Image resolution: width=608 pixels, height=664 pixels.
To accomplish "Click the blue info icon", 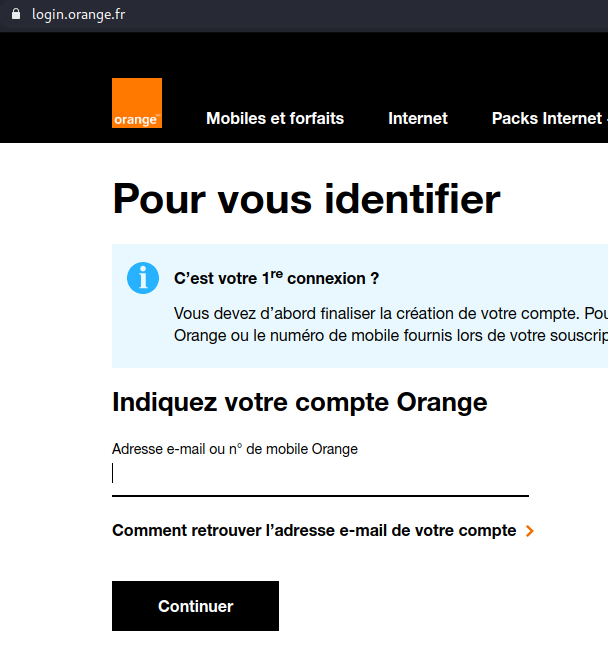I will [143, 278].
